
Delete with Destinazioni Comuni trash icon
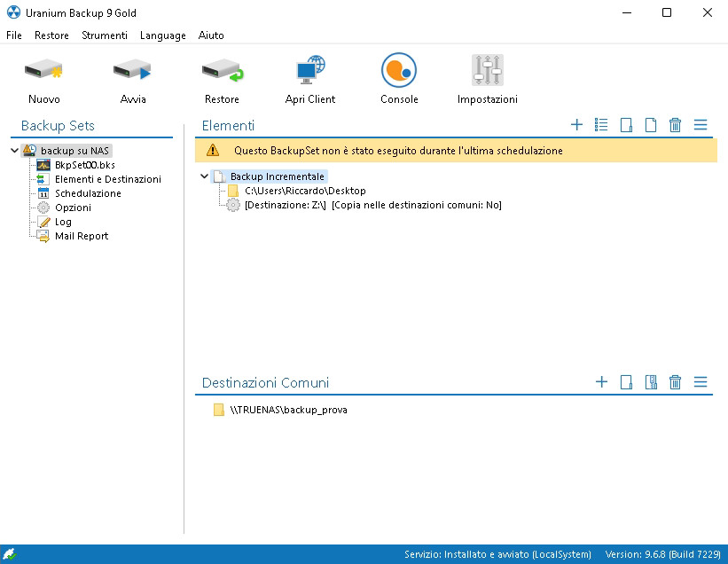pos(675,382)
